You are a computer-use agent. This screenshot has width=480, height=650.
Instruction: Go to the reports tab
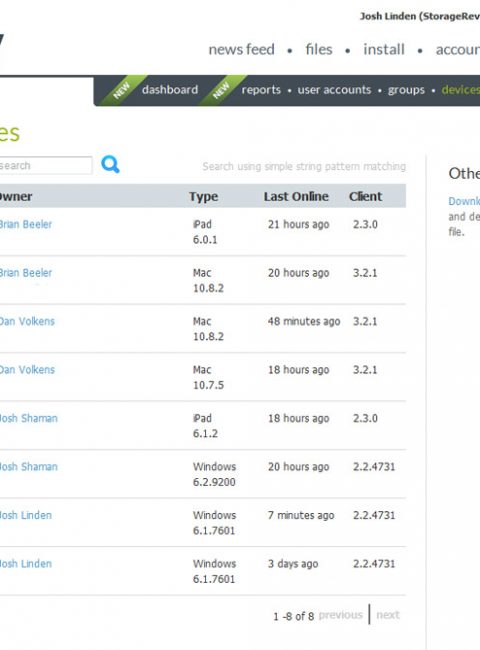click(x=261, y=90)
